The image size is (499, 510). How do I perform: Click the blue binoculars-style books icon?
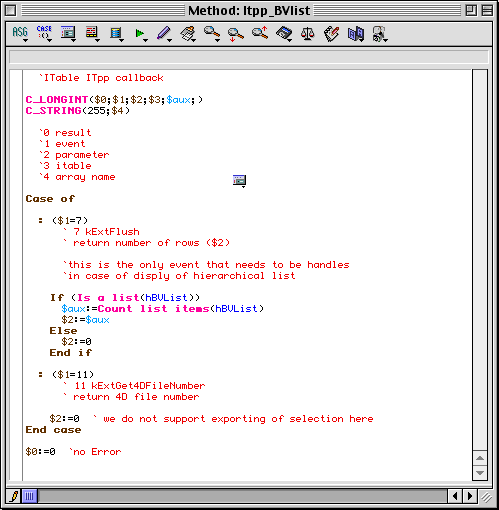tap(355, 34)
